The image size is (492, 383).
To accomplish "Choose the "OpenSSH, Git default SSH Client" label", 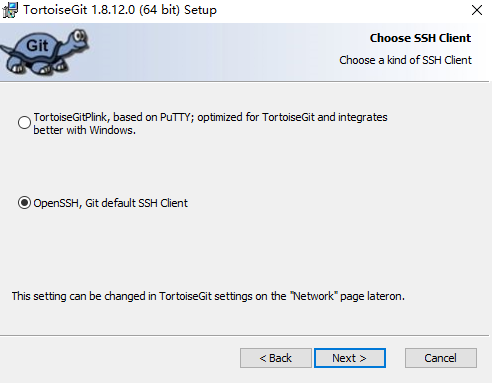I will click(111, 203).
